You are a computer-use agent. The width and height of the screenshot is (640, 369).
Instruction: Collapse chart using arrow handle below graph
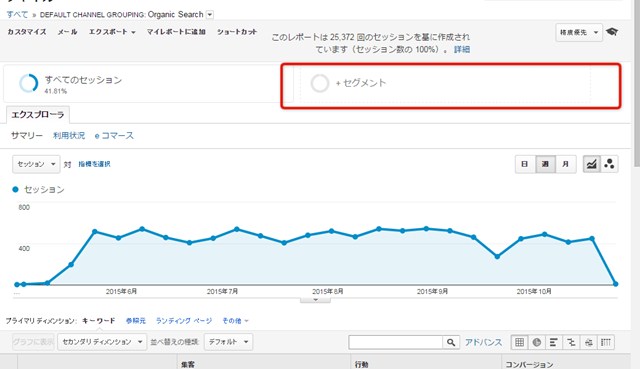click(315, 300)
